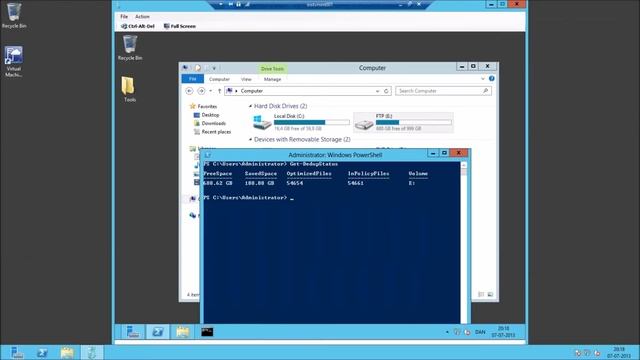
Task: Click the Properties quick access icon in Explorer
Action: click(x=198, y=68)
